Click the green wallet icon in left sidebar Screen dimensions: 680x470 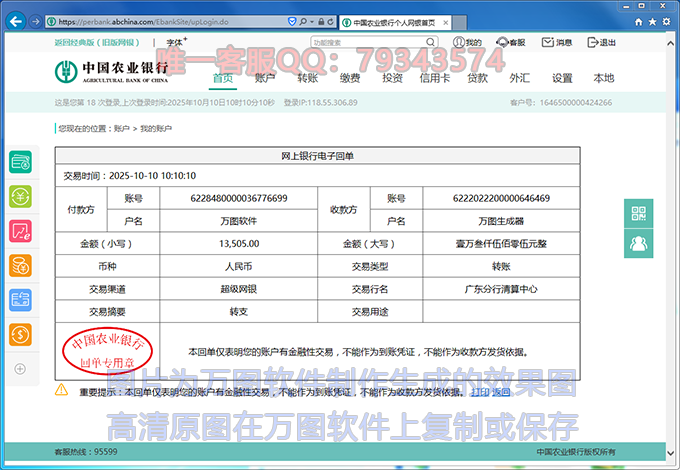click(x=20, y=162)
